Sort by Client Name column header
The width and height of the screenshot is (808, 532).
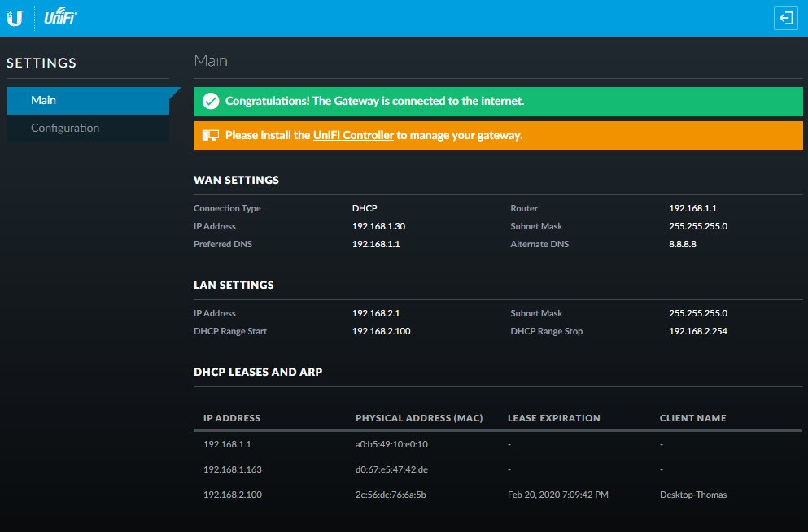pos(692,418)
